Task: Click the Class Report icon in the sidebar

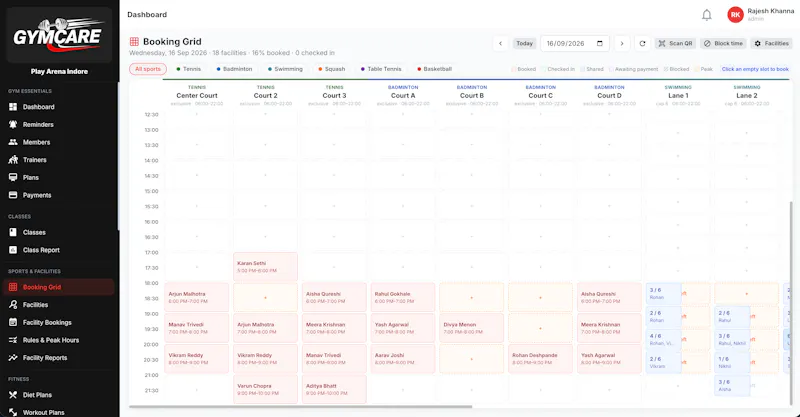Action: (13, 250)
